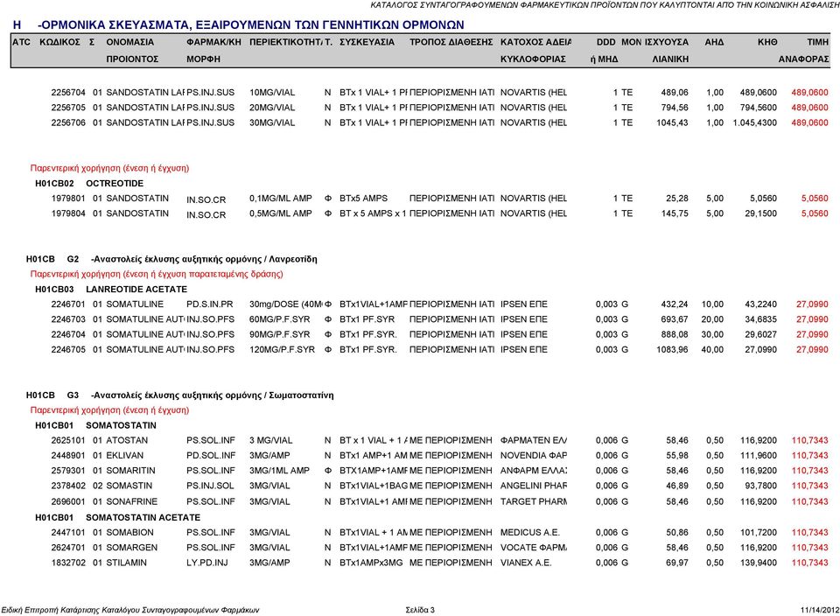Click the SOMABION product name
840x616 pixels.
129,533
